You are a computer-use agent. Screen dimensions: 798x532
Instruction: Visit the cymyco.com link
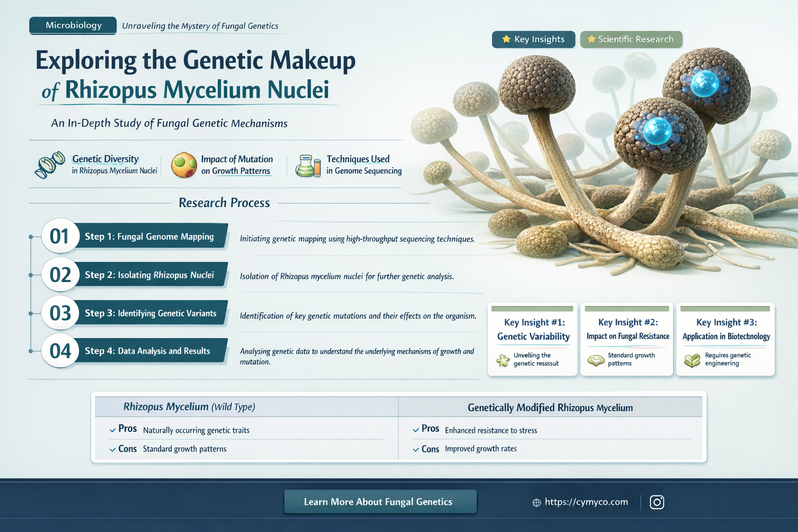point(586,502)
